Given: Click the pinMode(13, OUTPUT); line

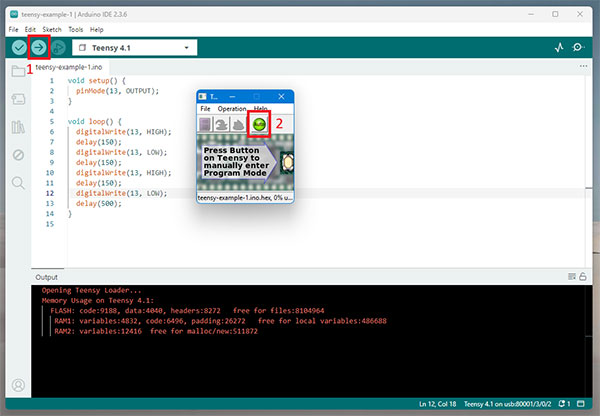Looking at the screenshot, I should coord(117,91).
